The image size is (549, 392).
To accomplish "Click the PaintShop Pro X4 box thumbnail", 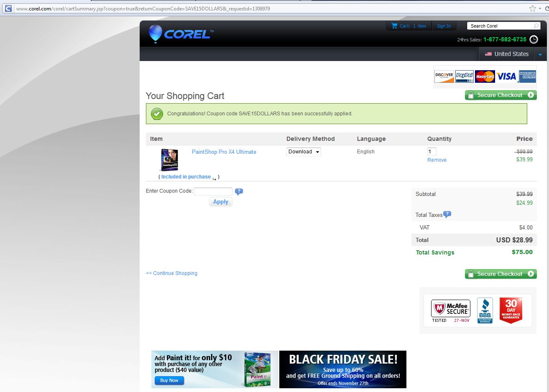I will 169,160.
